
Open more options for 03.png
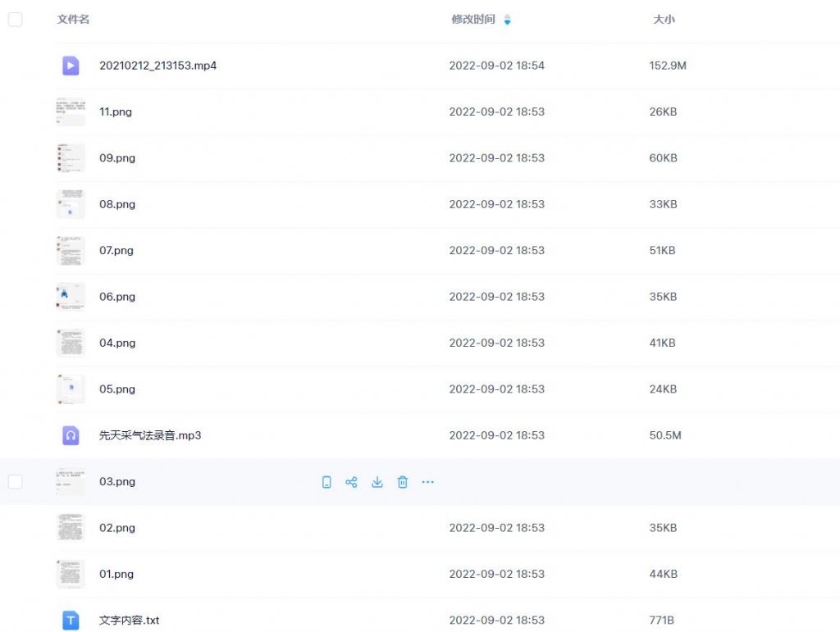click(x=427, y=482)
